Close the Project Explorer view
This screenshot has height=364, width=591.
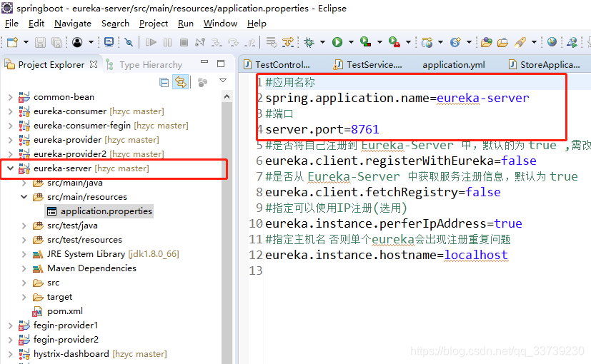(94, 64)
